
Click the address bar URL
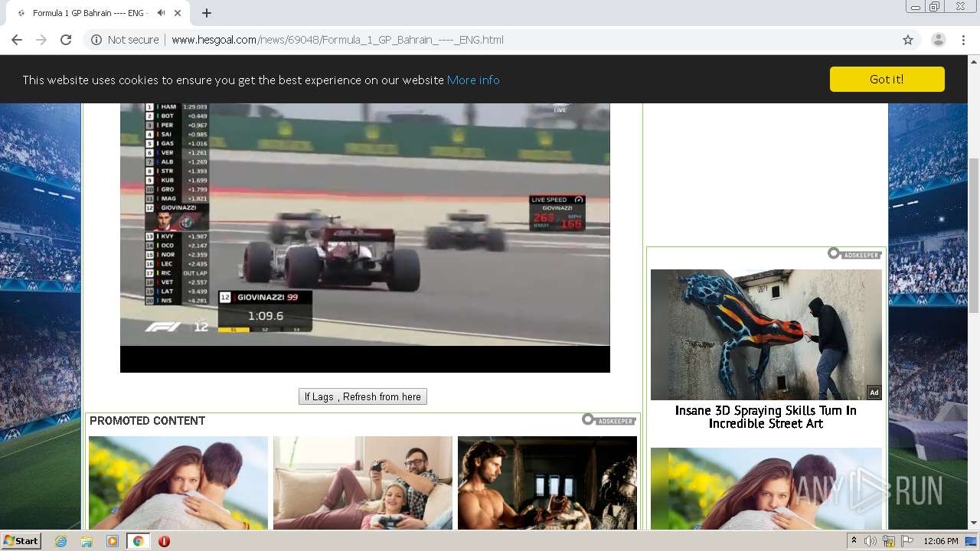(338, 40)
